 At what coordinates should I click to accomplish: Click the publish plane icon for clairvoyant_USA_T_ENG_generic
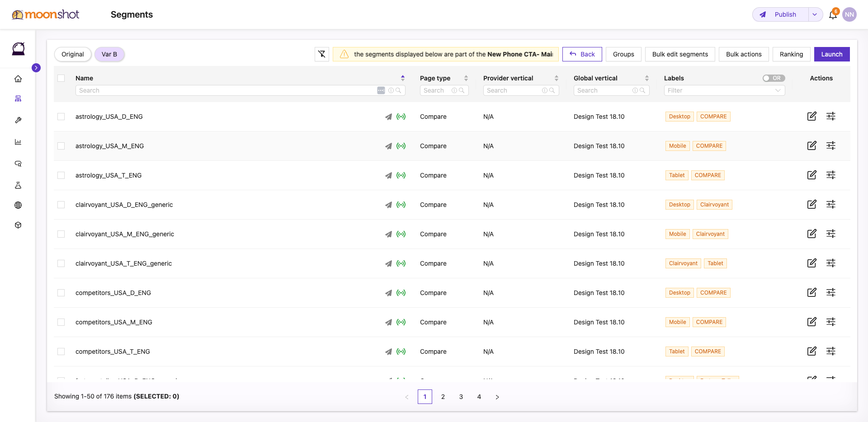click(x=388, y=263)
